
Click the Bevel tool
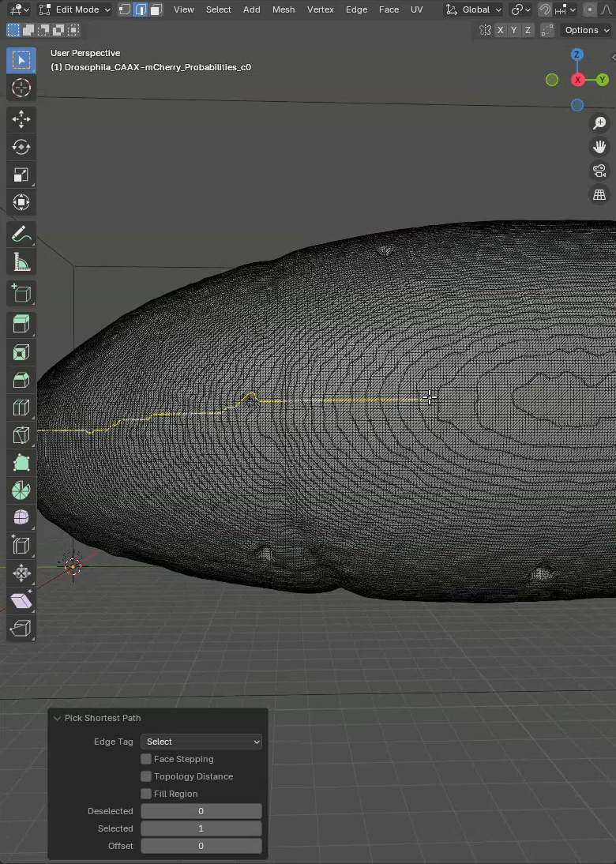point(21,380)
